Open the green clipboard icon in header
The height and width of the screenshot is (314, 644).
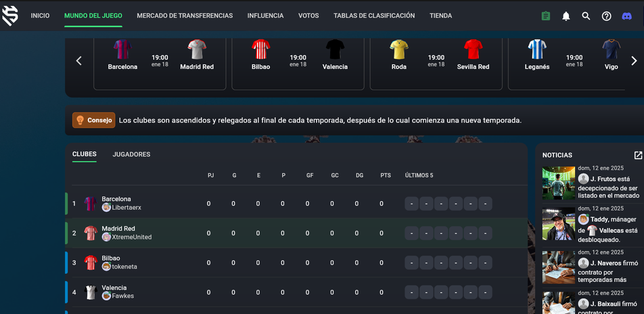pos(545,16)
